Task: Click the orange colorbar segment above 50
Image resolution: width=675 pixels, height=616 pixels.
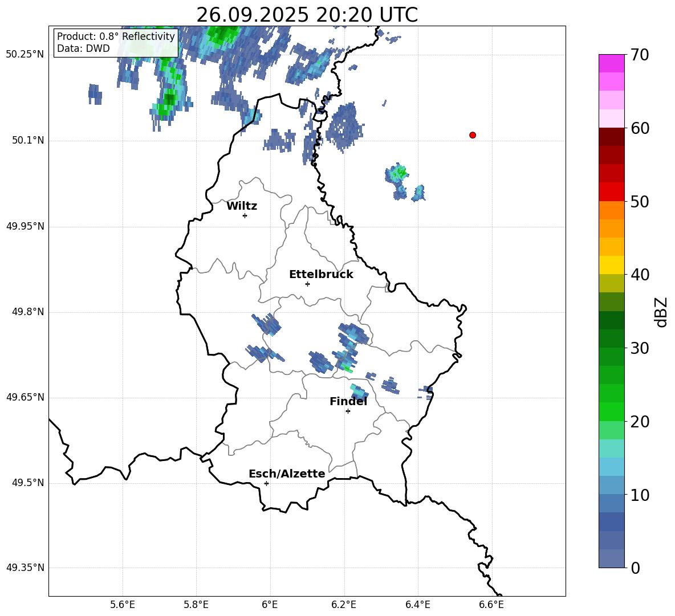Action: [x=612, y=210]
